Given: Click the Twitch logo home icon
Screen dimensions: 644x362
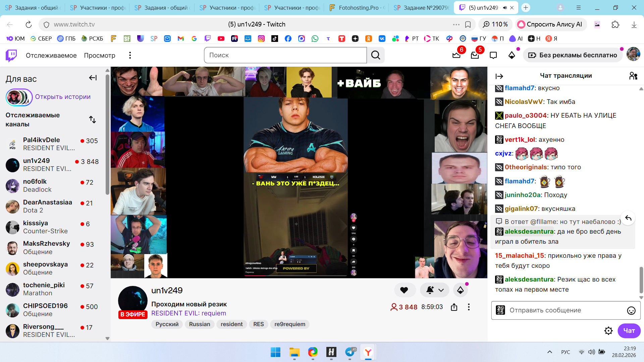Looking at the screenshot, I should point(11,55).
